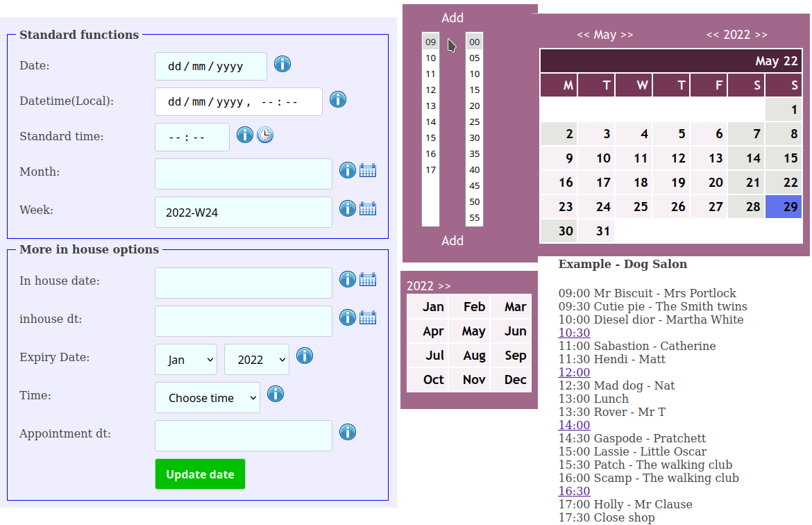Click the info icon next to Time dropdown
The height and width of the screenshot is (525, 812).
tap(276, 394)
